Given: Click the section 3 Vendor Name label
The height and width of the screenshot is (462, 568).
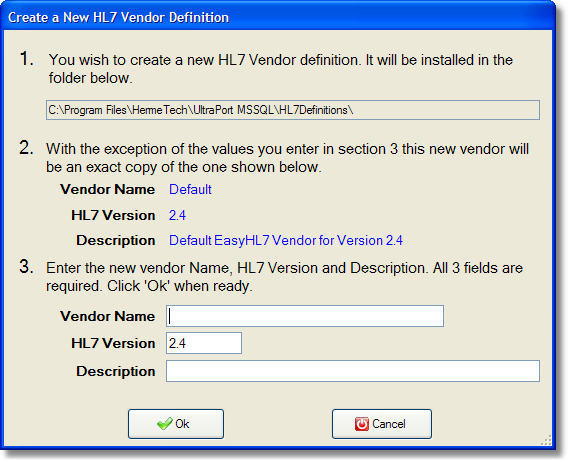Looking at the screenshot, I should (108, 316).
